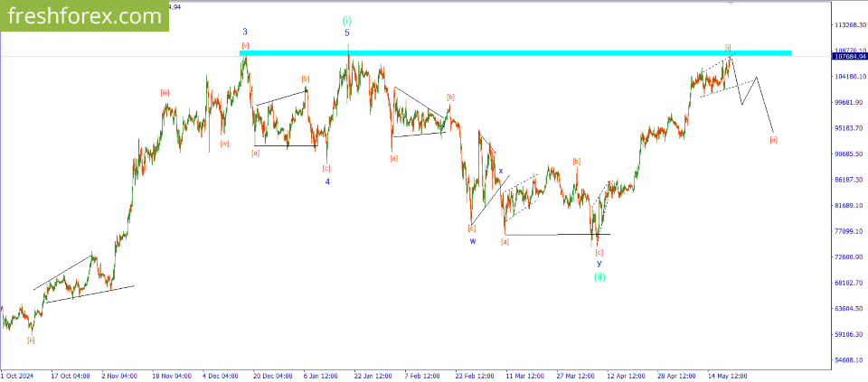Select the 54608.10 price label
This screenshot has height=382, width=868.
(850, 360)
